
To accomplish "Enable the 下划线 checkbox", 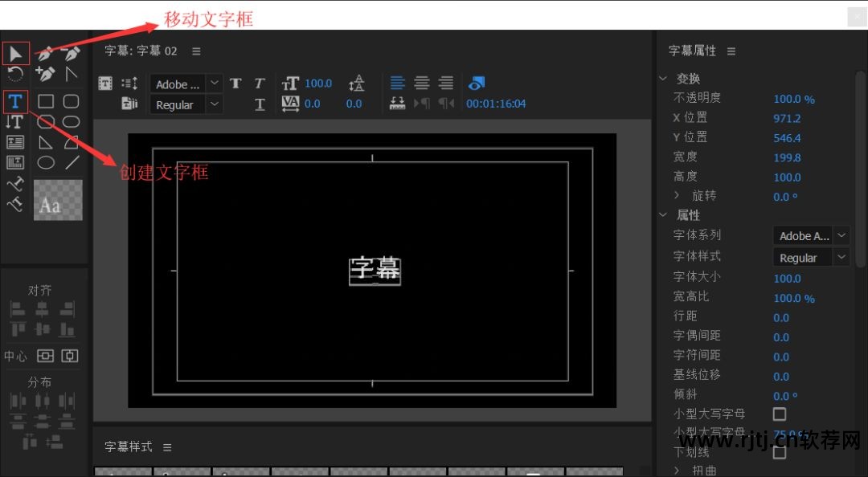I will pos(779,452).
